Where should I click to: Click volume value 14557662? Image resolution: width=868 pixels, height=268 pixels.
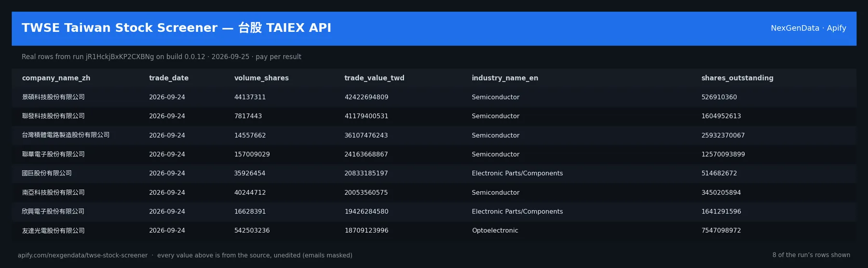[250, 135]
